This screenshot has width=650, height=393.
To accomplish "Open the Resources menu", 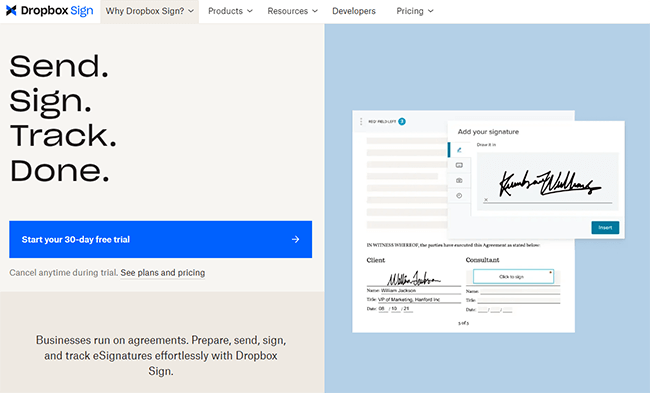I will coord(292,11).
